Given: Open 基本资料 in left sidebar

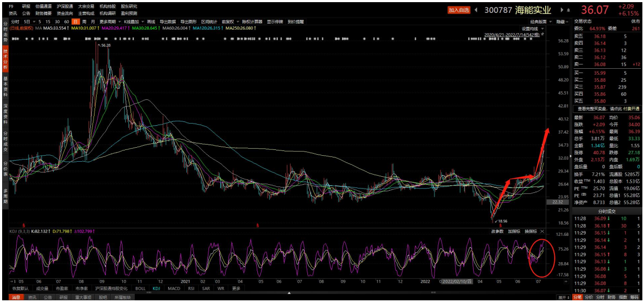Looking at the screenshot, I should click(x=5, y=84).
